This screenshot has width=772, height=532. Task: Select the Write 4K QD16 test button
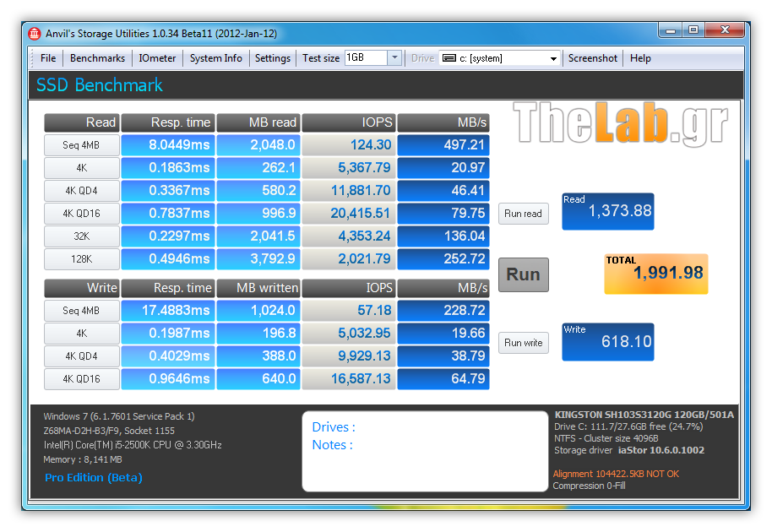click(x=81, y=379)
